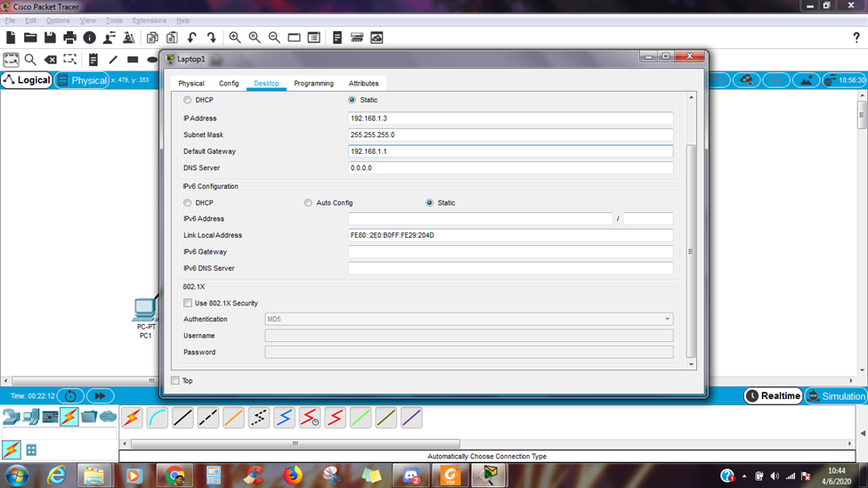Open the Config tab of Laptop1

tap(229, 83)
